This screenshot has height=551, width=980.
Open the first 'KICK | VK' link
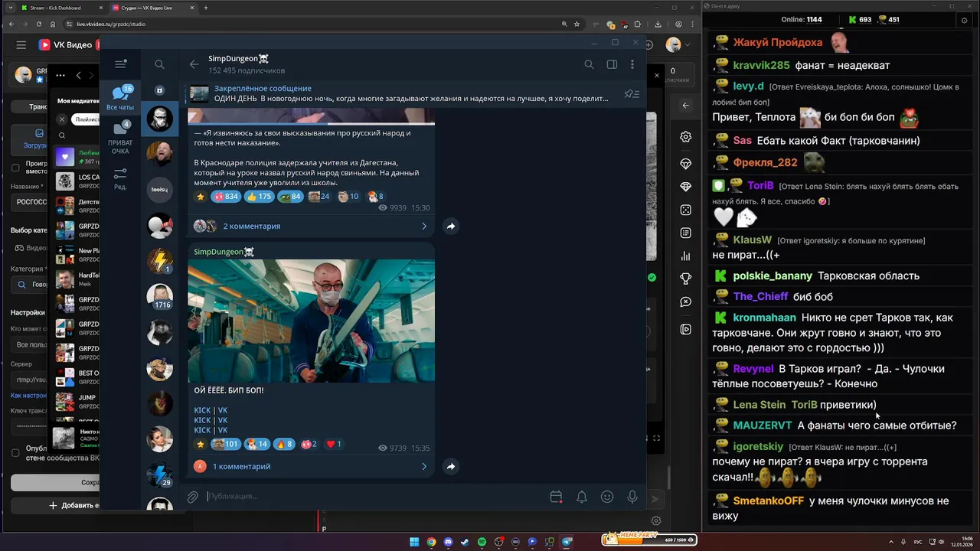211,410
